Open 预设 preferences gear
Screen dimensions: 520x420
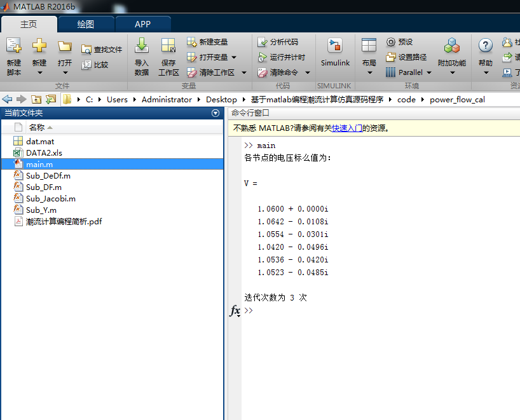coord(400,42)
